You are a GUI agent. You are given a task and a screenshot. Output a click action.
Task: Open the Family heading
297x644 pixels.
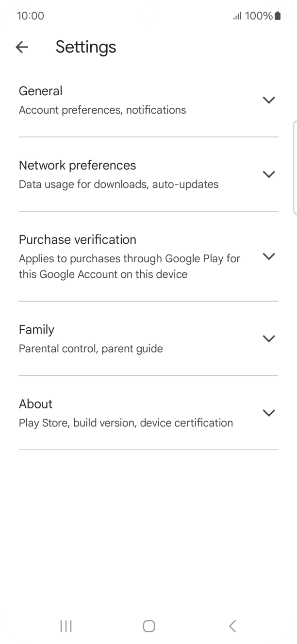coord(36,330)
